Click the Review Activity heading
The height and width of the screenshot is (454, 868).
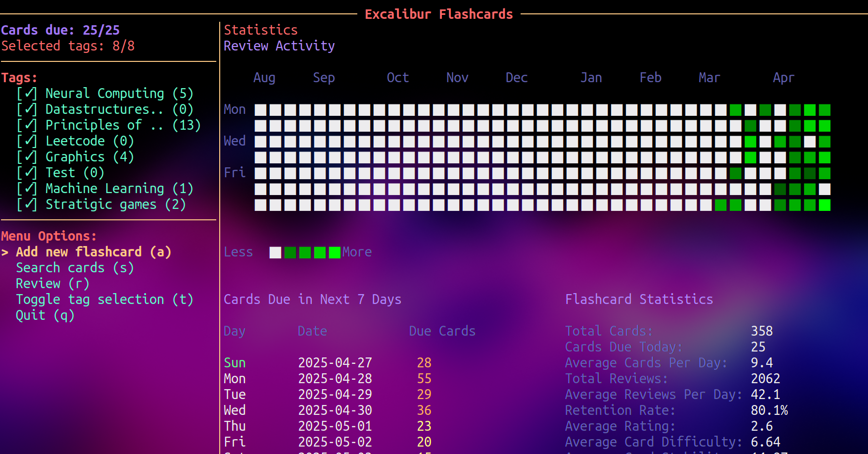279,46
